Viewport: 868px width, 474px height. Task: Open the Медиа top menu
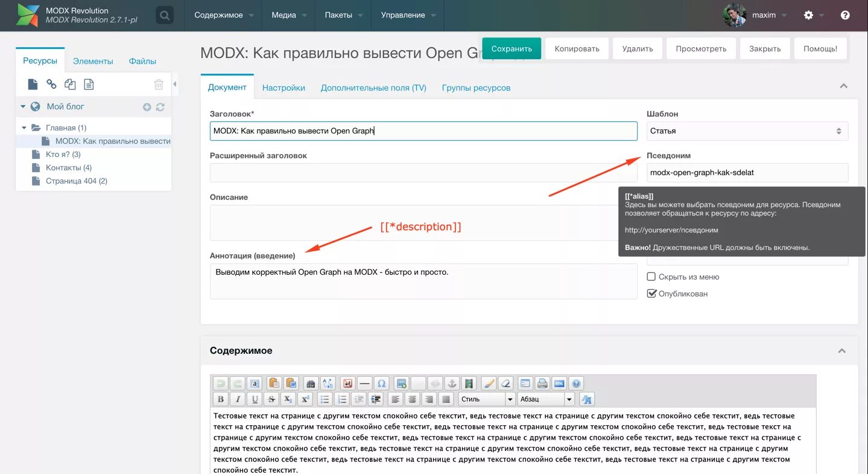point(289,15)
